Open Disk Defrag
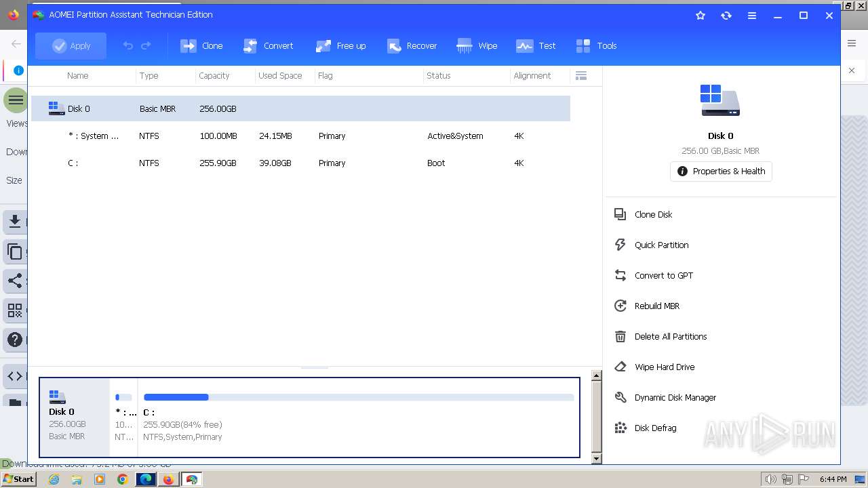The width and height of the screenshot is (868, 488). point(656,428)
